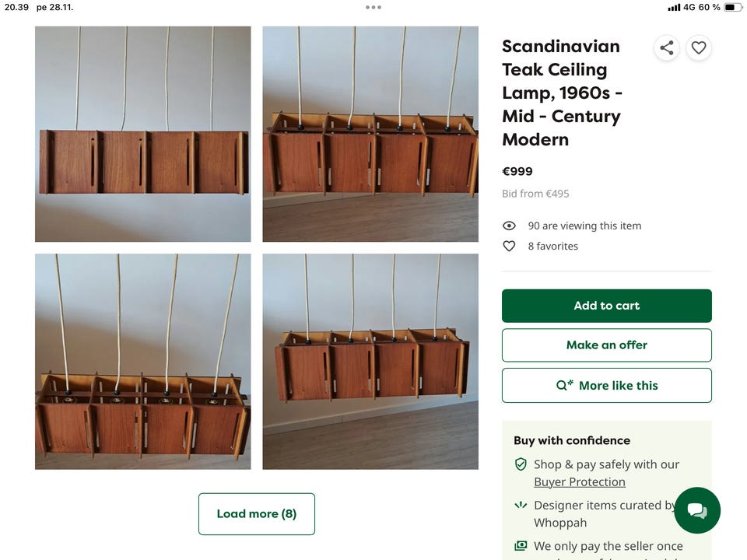The height and width of the screenshot is (560, 747).
Task: Open the chat support bubble
Action: pyautogui.click(x=697, y=510)
